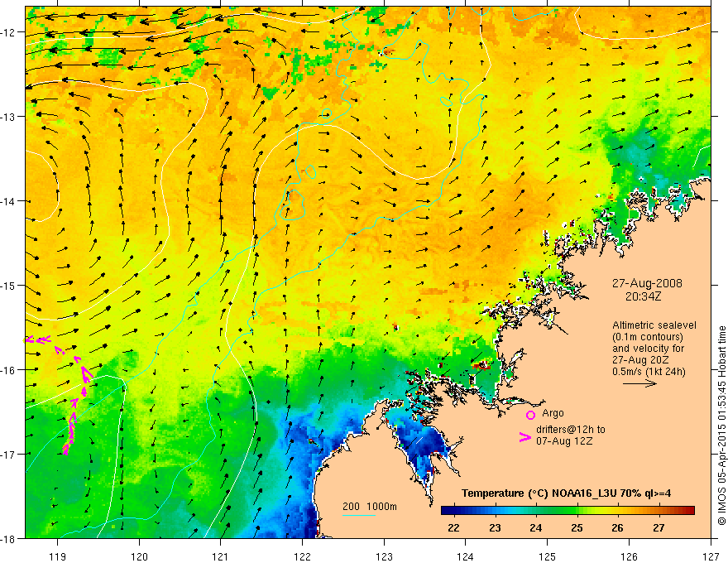Click the latitude axis label -16
Image resolution: width=728 pixels, height=563 pixels.
pyautogui.click(x=9, y=370)
